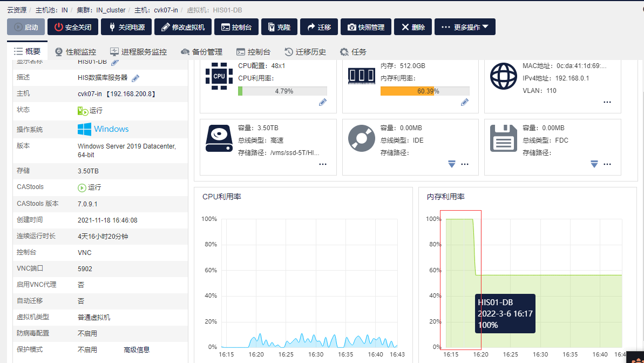Switch to 性能监控 performance tab
The image size is (644, 363).
point(76,52)
